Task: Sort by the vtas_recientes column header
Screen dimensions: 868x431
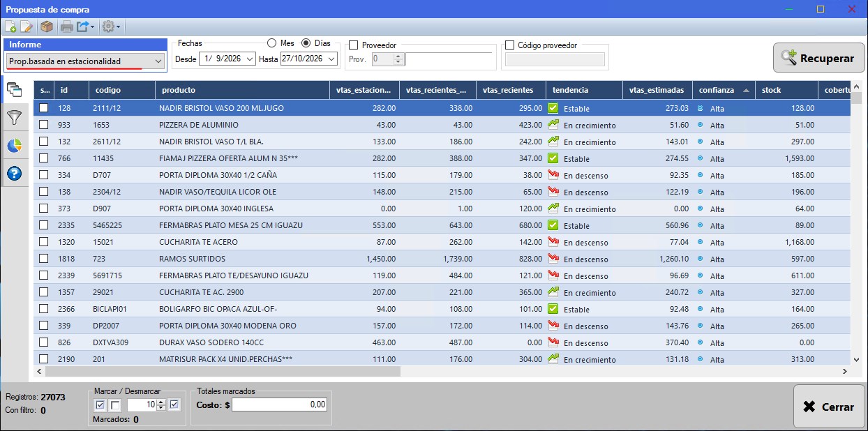Action: (511, 90)
